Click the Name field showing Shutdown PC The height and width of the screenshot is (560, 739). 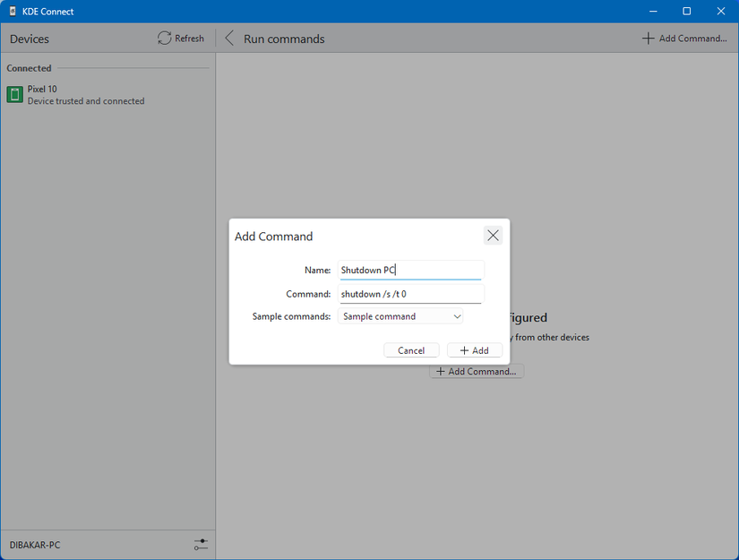(x=411, y=269)
